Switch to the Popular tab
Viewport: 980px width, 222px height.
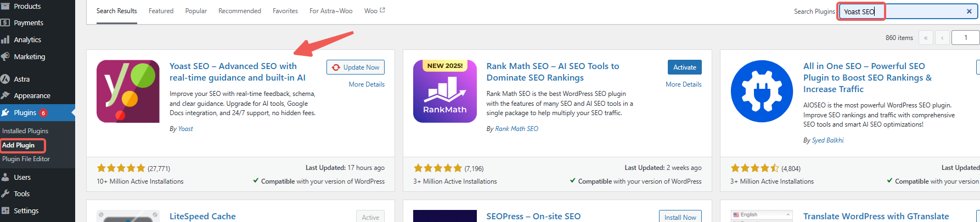click(x=196, y=11)
